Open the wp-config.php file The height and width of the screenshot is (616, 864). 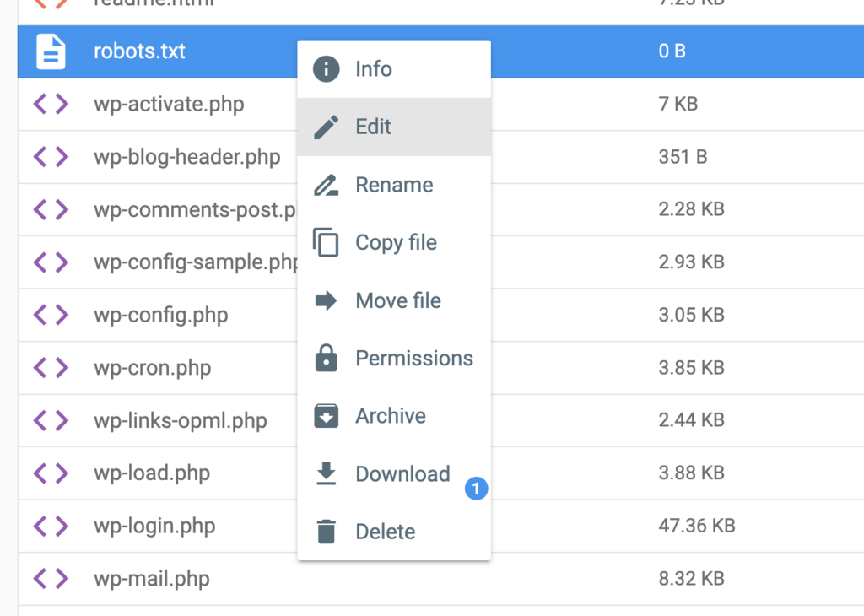coord(162,315)
